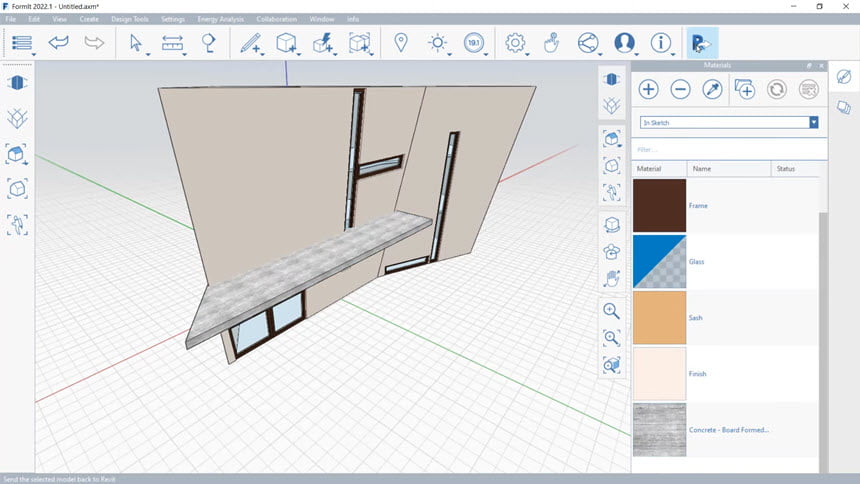
Task: Open dropdown arrow beside the user avatar
Action: 636,54
